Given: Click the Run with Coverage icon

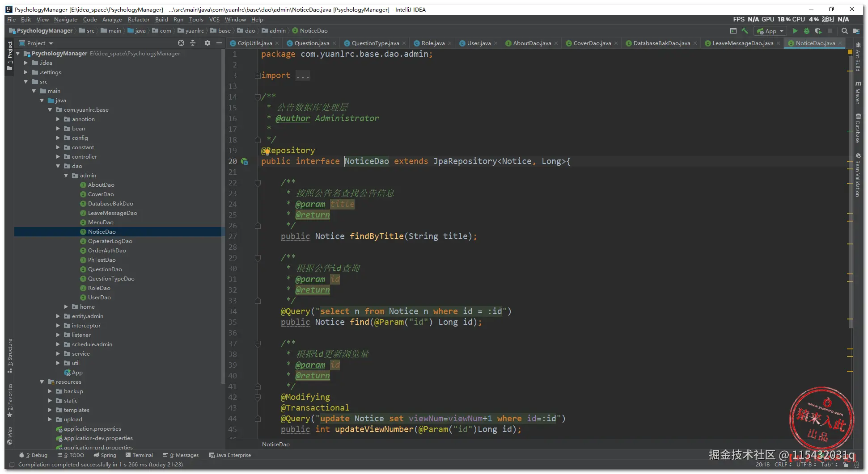Looking at the screenshot, I should click(818, 31).
